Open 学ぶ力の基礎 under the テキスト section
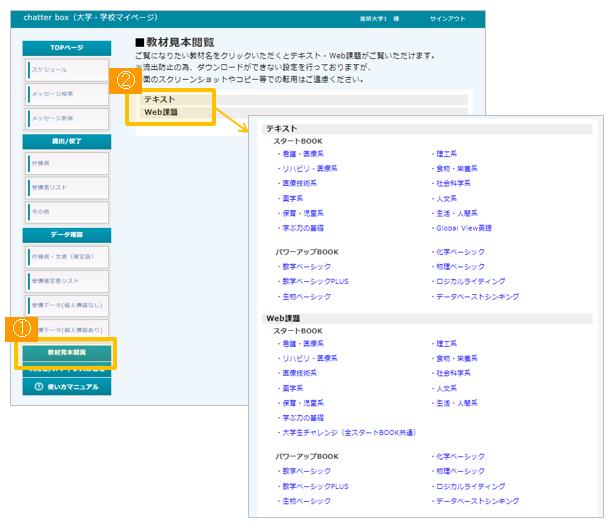Image resolution: width=612 pixels, height=528 pixels. 302,228
